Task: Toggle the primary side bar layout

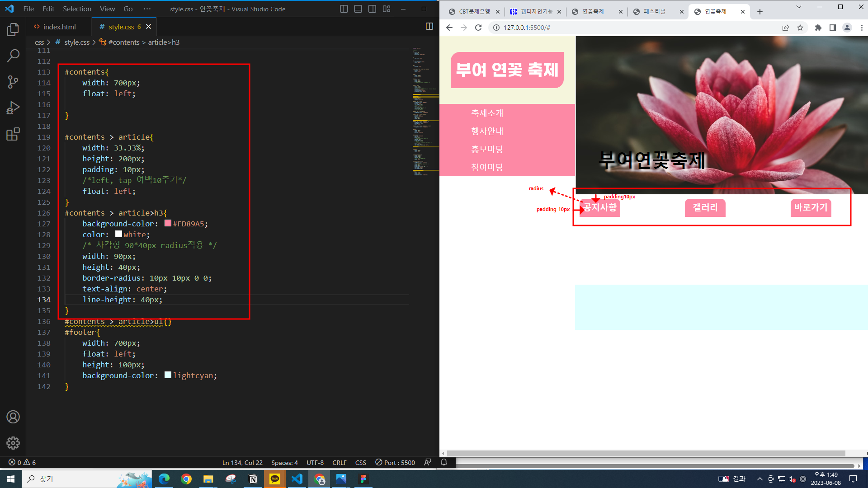Action: click(x=344, y=9)
